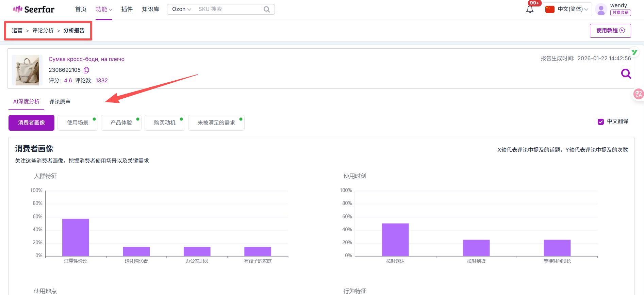Image resolution: width=644 pixels, height=295 pixels.
Task: Switch to the 评论原声 tab
Action: click(60, 102)
